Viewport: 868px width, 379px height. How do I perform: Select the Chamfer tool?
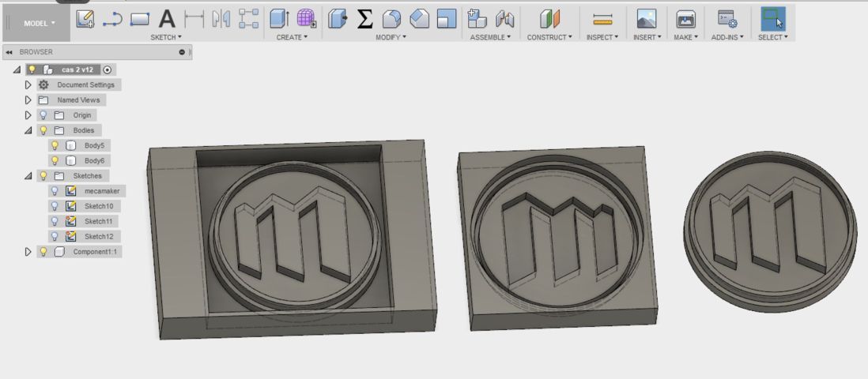click(x=420, y=20)
